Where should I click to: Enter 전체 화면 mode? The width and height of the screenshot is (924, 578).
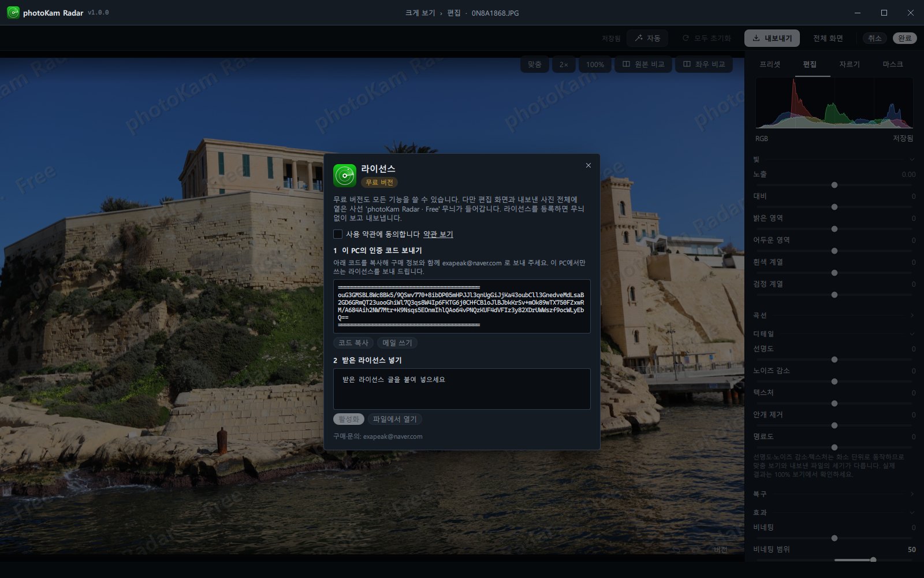pyautogui.click(x=828, y=38)
